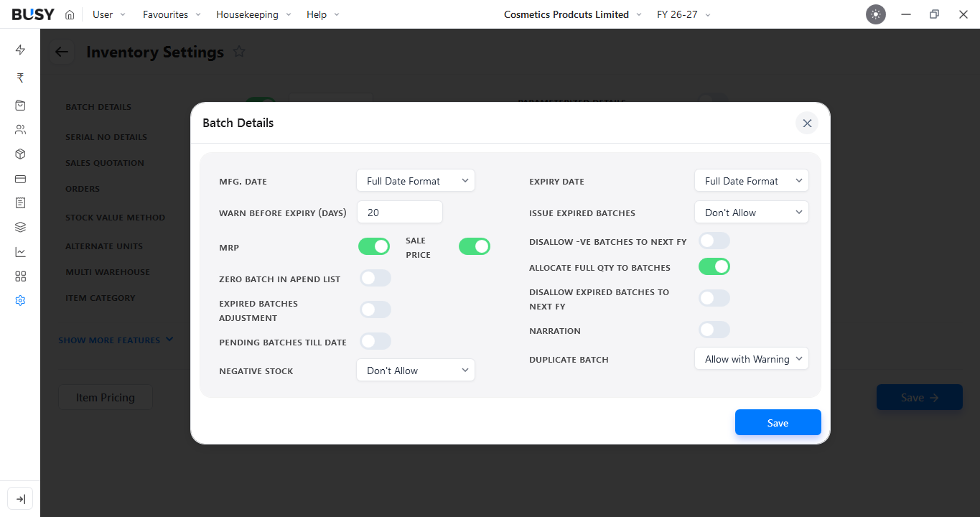Open lightning quick actions sidebar icon

click(x=20, y=50)
